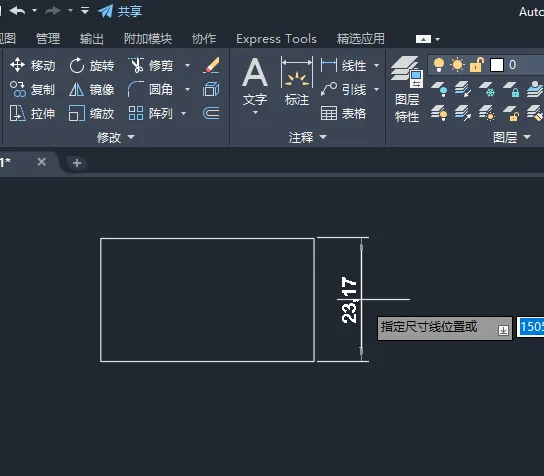The height and width of the screenshot is (476, 544).
Task: Select the Trim (修剪) tool
Action: pyautogui.click(x=151, y=65)
